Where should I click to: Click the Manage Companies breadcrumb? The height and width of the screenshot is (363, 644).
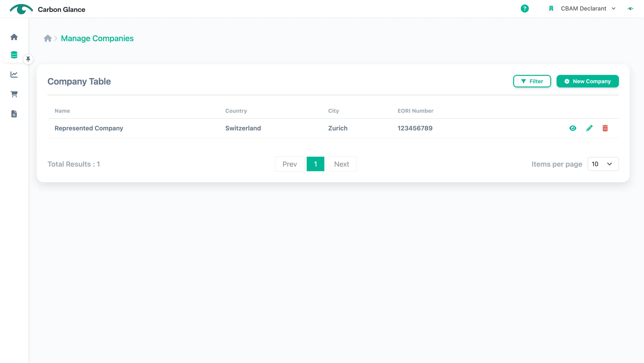(97, 38)
